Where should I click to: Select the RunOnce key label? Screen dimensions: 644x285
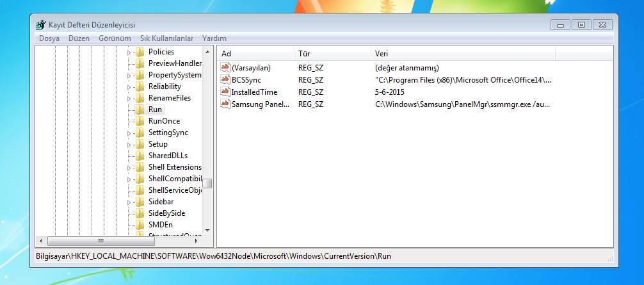tap(164, 121)
